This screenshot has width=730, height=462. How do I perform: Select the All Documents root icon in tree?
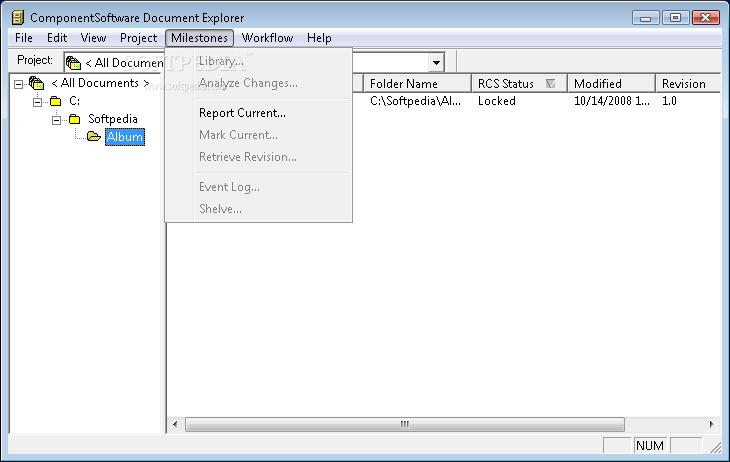click(x=36, y=83)
